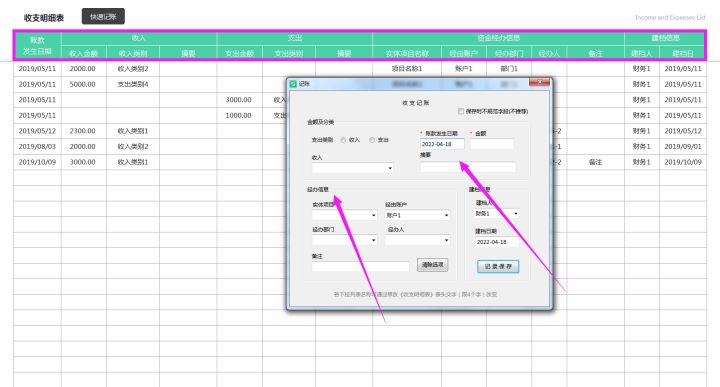Open the 经办部门 dropdown arrow

pos(373,240)
